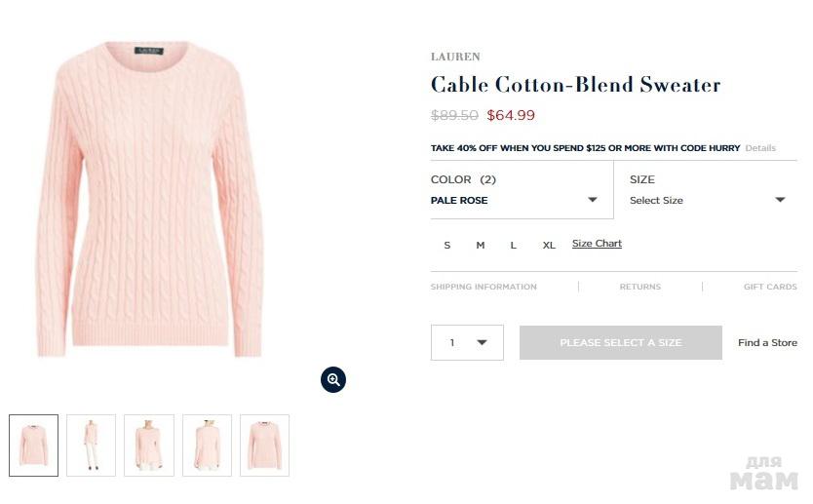This screenshot has width=813, height=504.
Task: Click the magnifier zoom icon on product image
Action: click(x=333, y=380)
